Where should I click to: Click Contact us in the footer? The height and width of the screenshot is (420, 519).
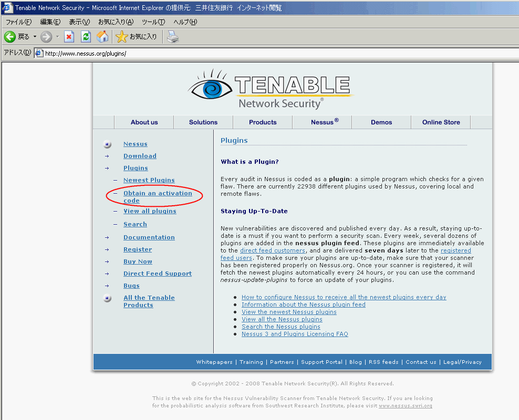click(x=421, y=362)
